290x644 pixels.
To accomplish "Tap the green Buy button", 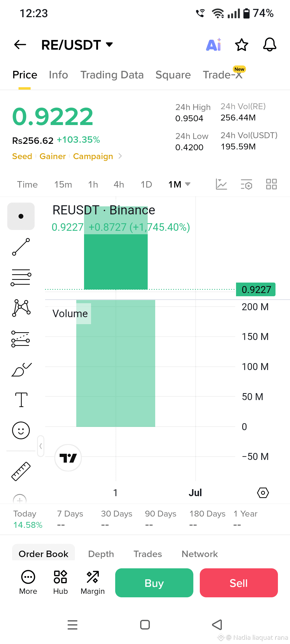I will 154,583.
